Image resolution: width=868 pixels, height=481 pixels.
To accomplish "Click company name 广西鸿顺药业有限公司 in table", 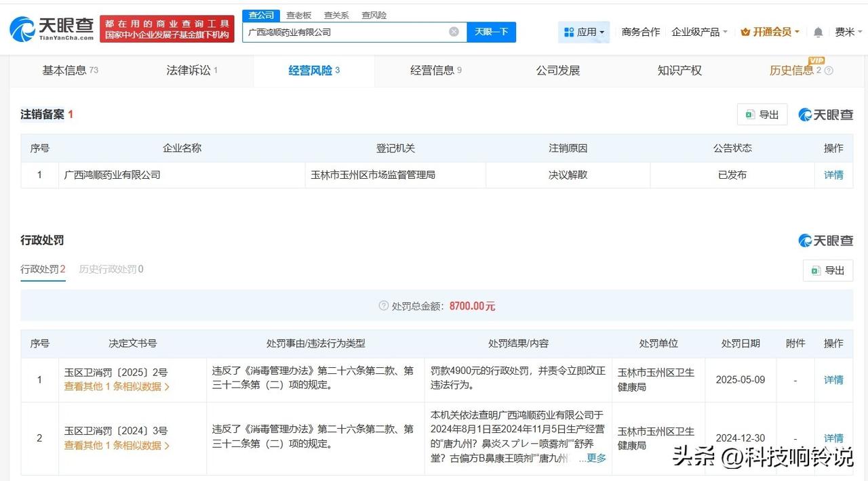I will tap(112, 175).
